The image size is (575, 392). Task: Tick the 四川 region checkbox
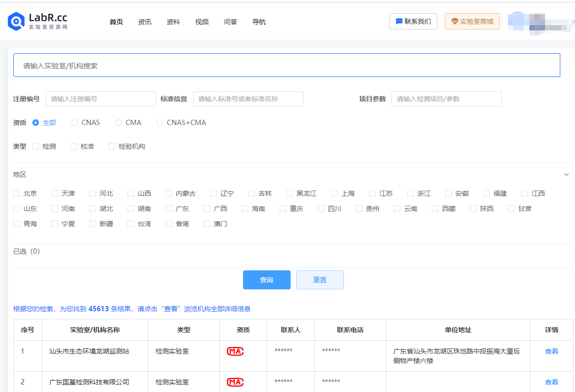321,209
